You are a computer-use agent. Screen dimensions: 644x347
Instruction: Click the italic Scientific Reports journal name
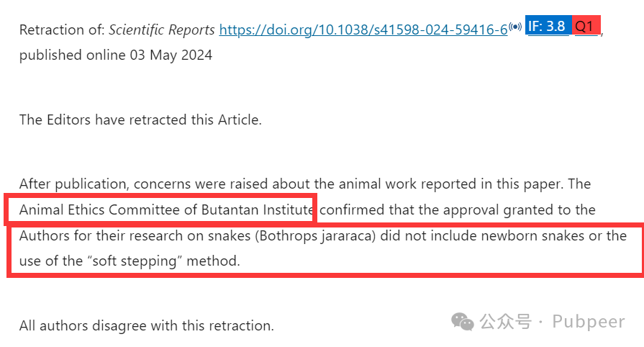click(x=161, y=30)
